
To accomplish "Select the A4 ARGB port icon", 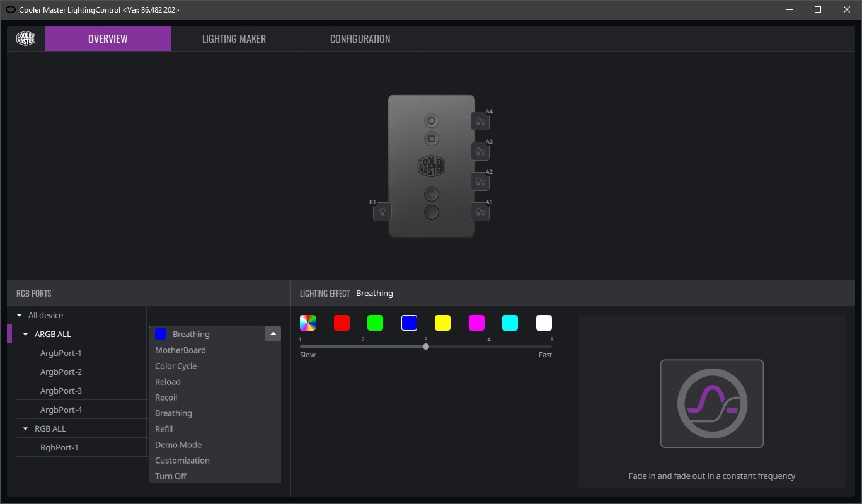I will click(x=480, y=121).
